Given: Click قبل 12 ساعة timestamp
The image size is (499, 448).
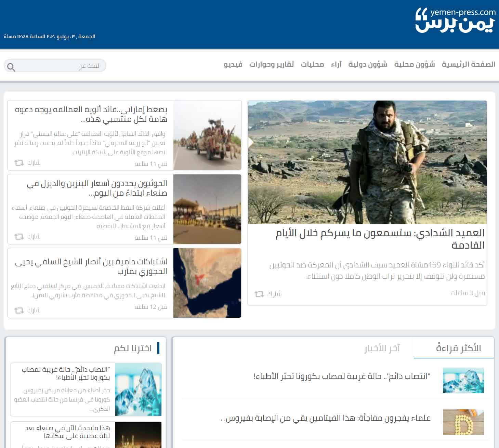Looking at the screenshot, I should [x=151, y=307].
